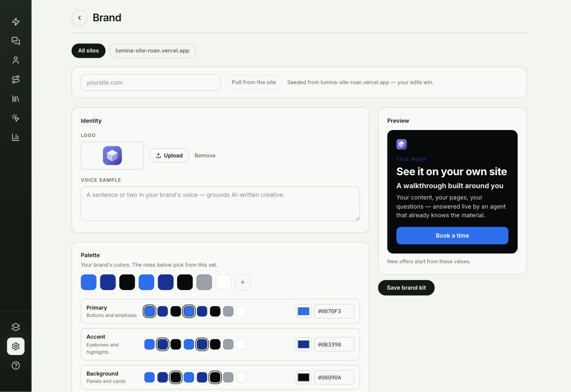This screenshot has height=392, width=571.
Task: Click the small logo in the preview card
Action: pos(402,144)
